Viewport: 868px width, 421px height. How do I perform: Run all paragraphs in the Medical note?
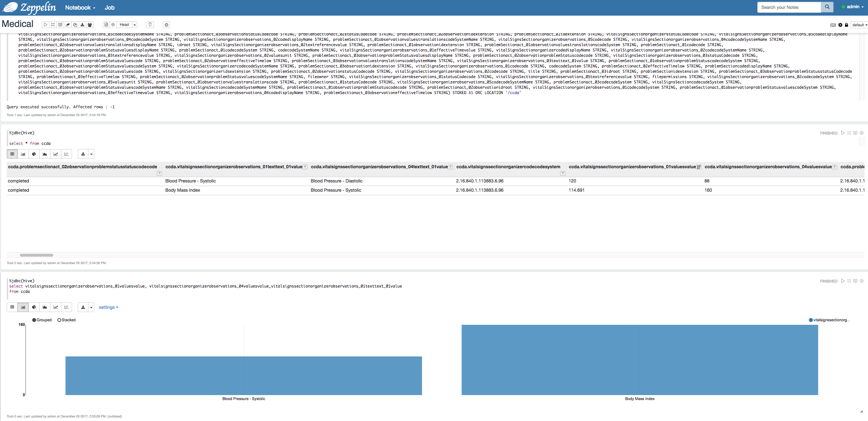(45, 24)
